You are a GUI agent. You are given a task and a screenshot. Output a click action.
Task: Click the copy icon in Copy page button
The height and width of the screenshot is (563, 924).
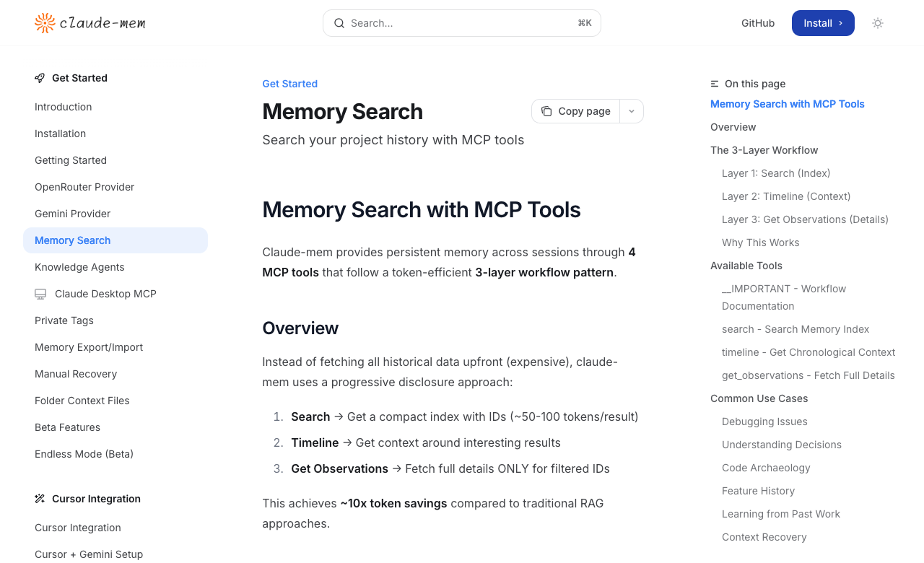[x=546, y=111]
